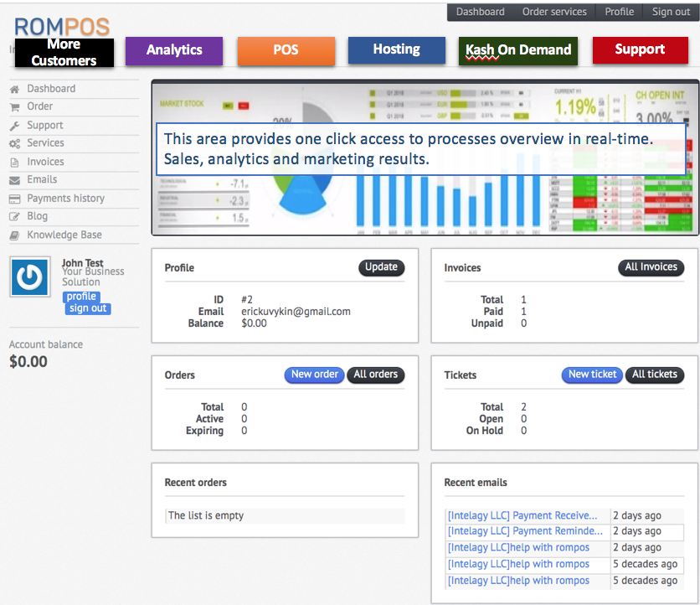Image resolution: width=700 pixels, height=605 pixels.
Task: Click the Support wrench icon in sidebar
Action: (14, 126)
